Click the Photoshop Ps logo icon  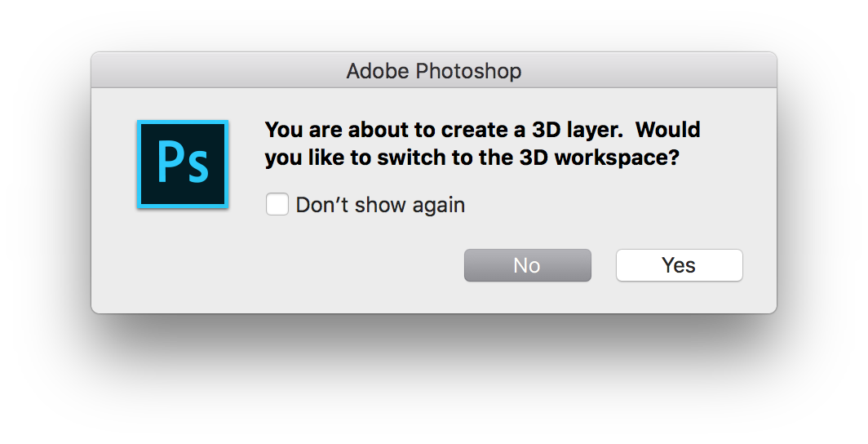pos(183,164)
